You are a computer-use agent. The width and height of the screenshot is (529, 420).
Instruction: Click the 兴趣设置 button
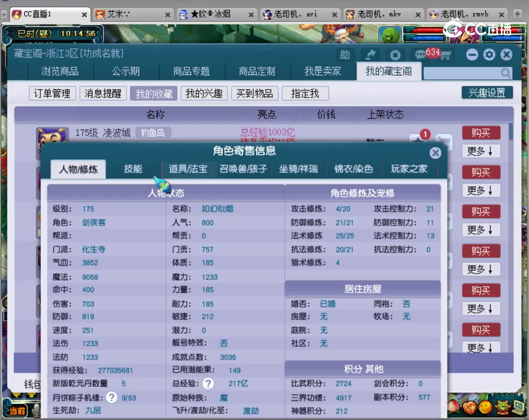[487, 93]
